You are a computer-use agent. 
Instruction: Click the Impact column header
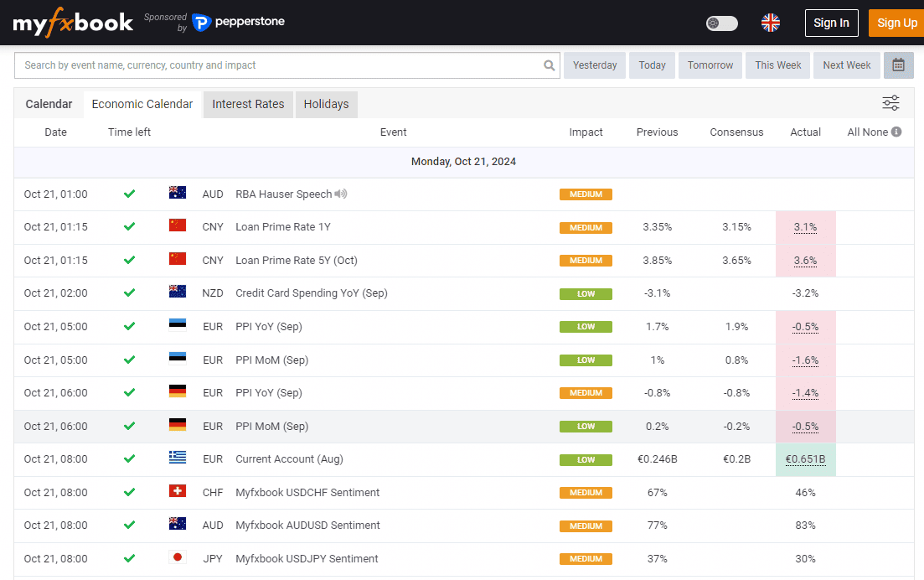pos(586,132)
